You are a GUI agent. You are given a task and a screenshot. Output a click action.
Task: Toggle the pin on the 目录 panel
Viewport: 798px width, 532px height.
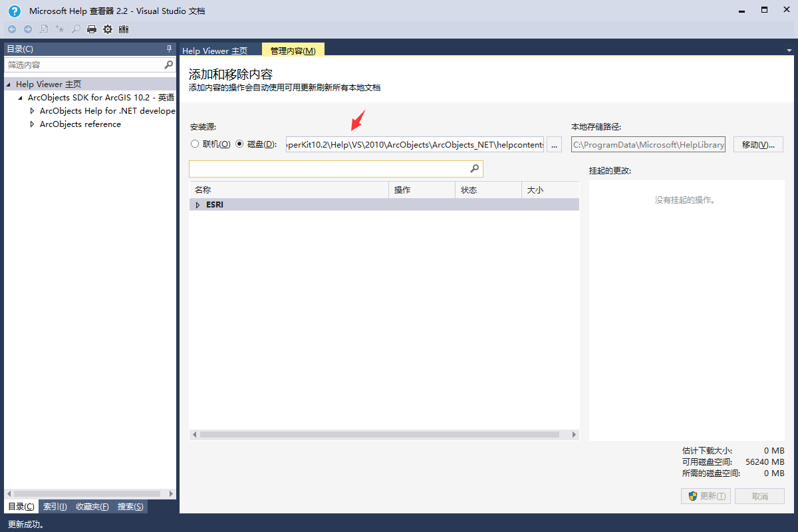click(x=169, y=48)
